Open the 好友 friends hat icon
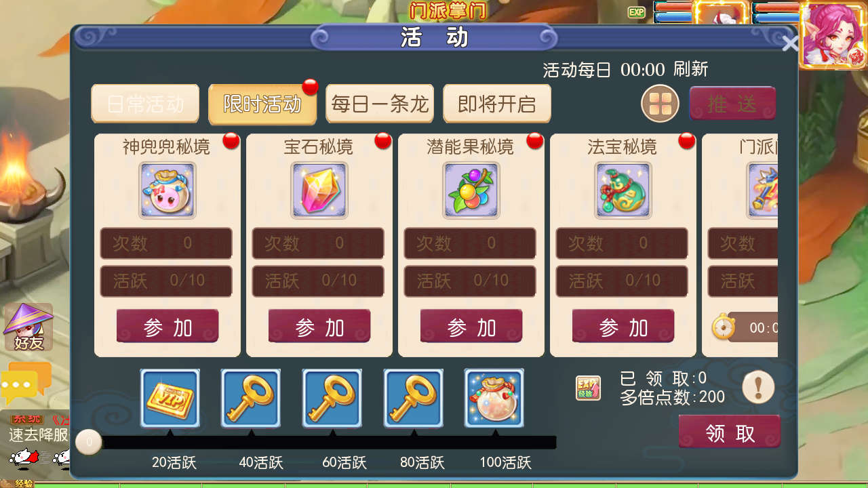The height and width of the screenshot is (488, 868). tap(28, 327)
